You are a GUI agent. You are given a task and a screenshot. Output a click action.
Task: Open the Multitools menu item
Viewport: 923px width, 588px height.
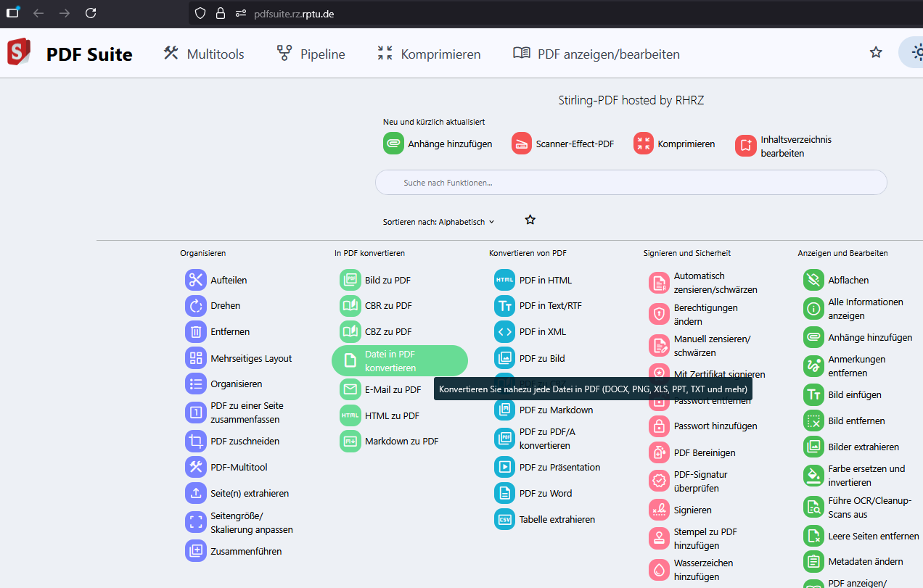[204, 54]
